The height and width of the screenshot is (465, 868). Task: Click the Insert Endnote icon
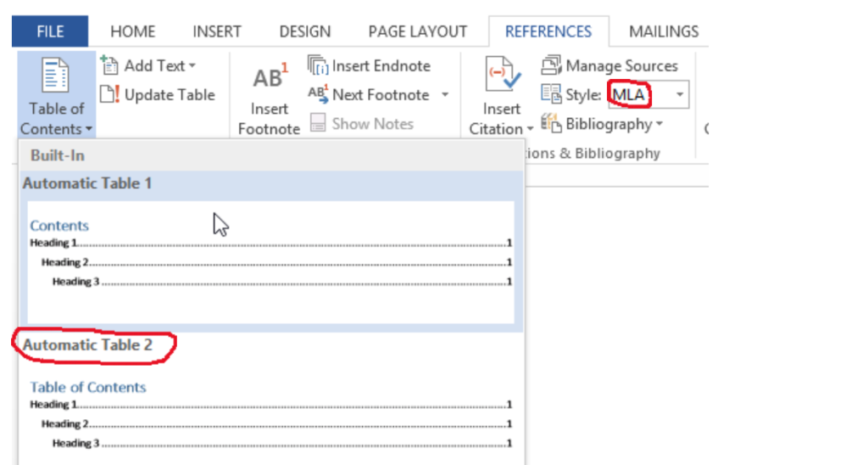coord(317,66)
